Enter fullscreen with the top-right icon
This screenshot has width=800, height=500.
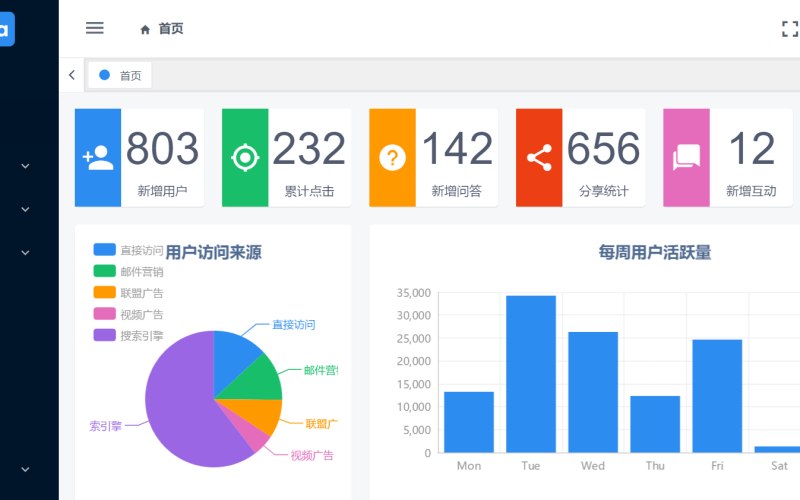[790, 29]
